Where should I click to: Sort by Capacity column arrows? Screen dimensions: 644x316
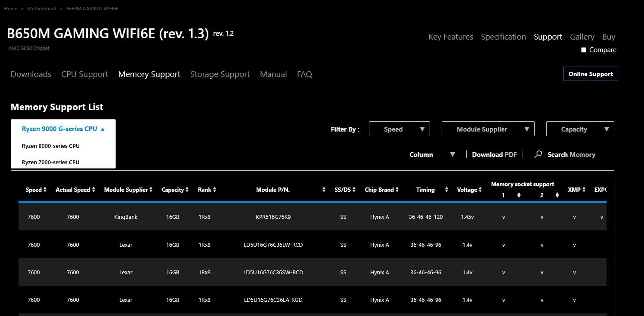click(187, 190)
